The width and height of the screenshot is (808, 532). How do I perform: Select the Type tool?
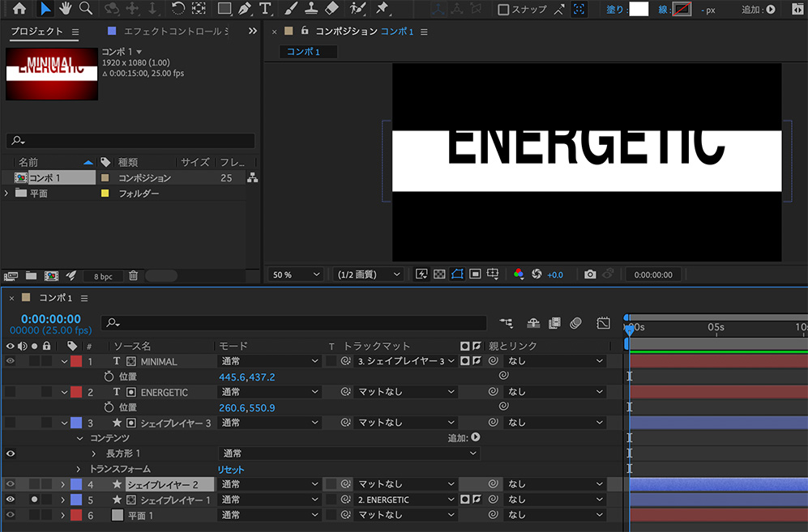265,9
